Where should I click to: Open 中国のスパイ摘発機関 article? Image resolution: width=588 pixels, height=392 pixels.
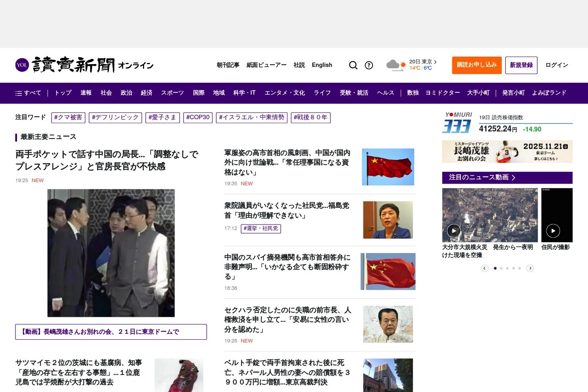[x=287, y=267]
